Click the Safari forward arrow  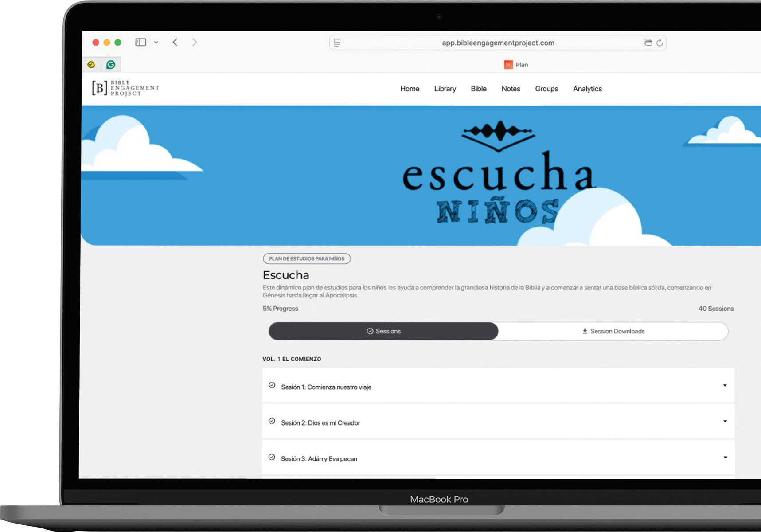point(195,42)
